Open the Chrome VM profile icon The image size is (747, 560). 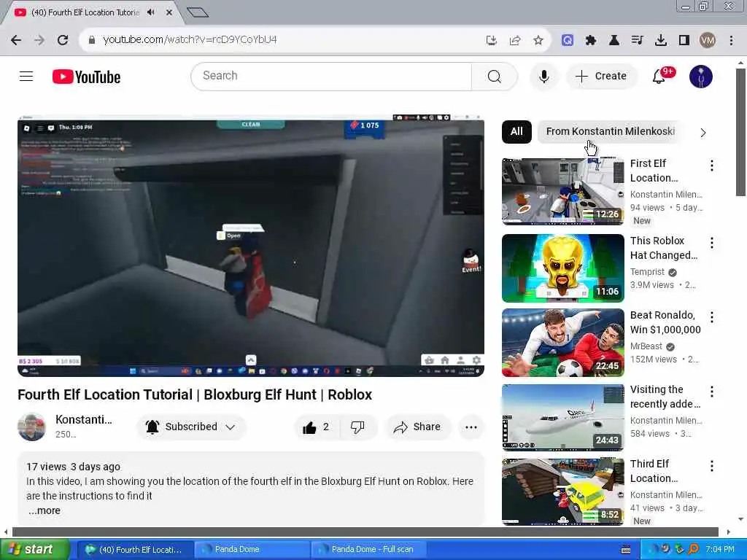708,40
